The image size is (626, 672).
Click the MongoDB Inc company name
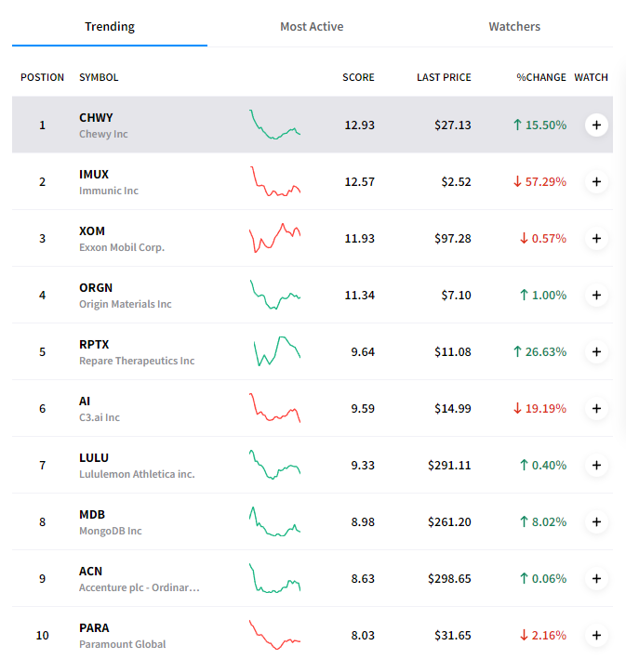click(x=110, y=531)
